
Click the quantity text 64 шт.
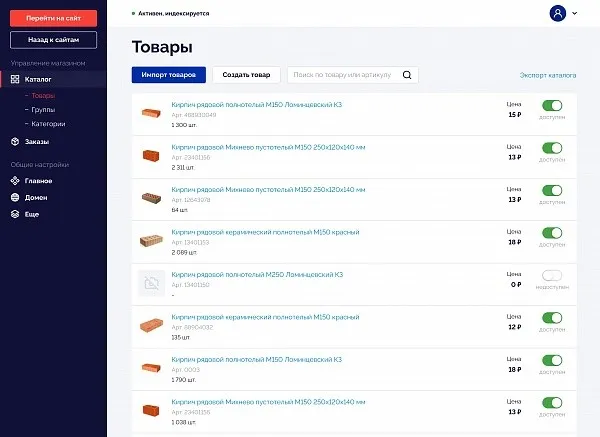pos(180,210)
